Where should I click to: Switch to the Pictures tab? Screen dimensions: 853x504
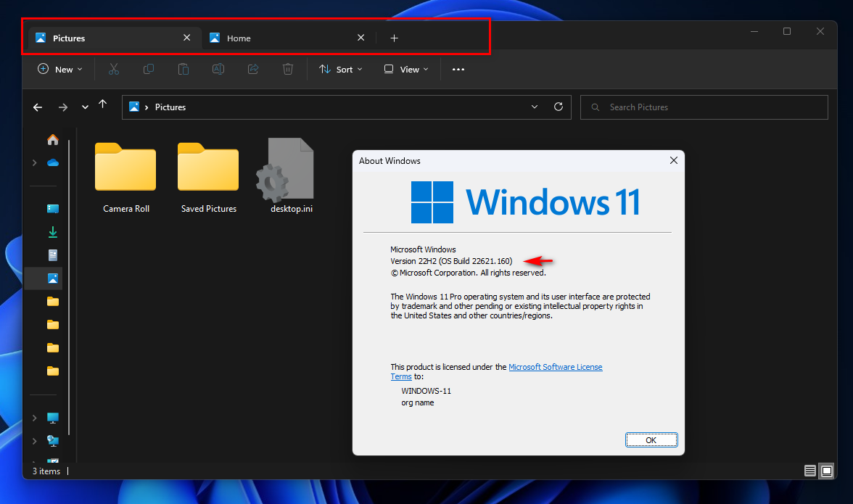[115, 38]
